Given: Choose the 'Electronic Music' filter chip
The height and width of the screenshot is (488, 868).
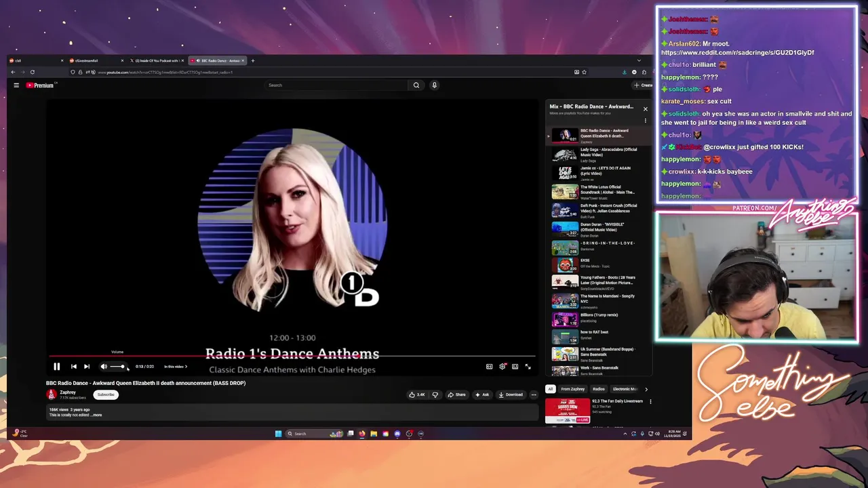Looking at the screenshot, I should click(x=625, y=389).
